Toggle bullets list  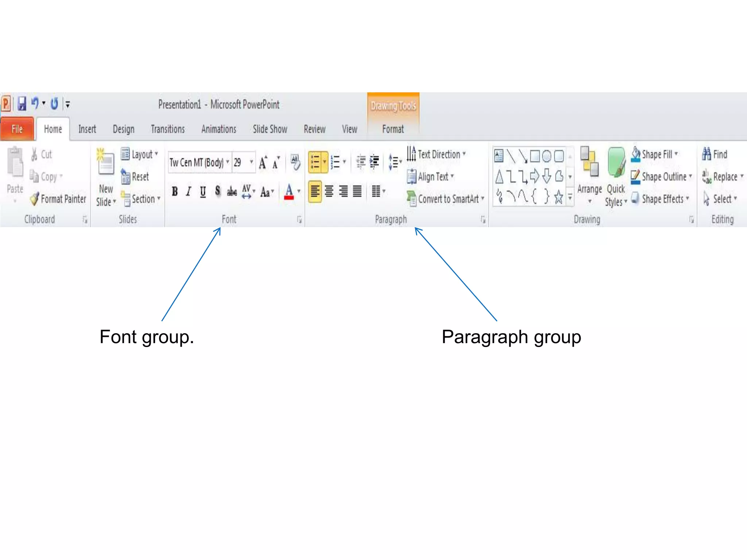[x=315, y=162]
